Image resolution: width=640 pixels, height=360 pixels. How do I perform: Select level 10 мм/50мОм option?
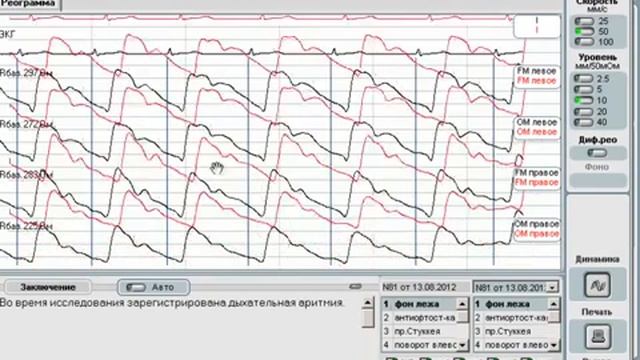[584, 100]
